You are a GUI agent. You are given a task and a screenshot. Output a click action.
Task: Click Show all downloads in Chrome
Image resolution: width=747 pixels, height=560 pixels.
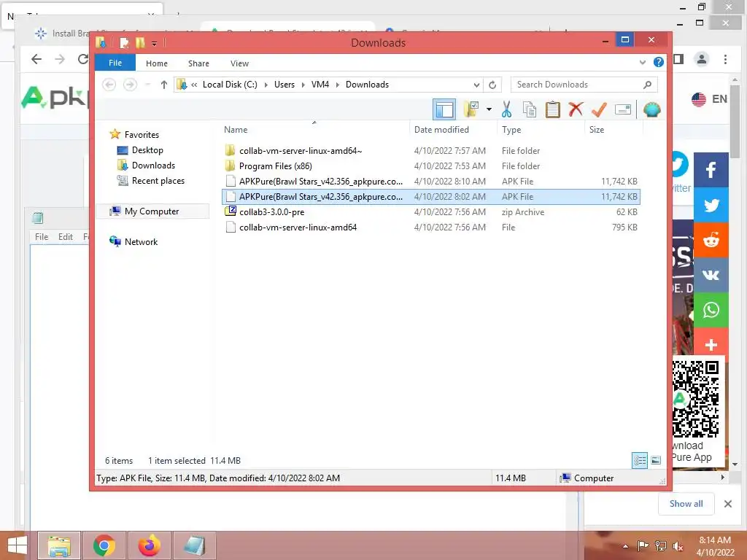pyautogui.click(x=686, y=504)
